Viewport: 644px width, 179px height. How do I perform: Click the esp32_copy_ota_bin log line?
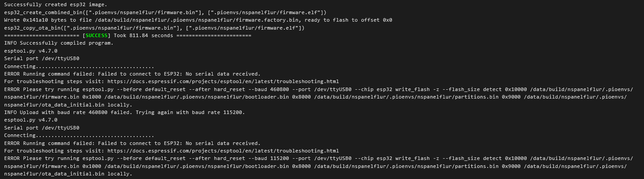155,28
